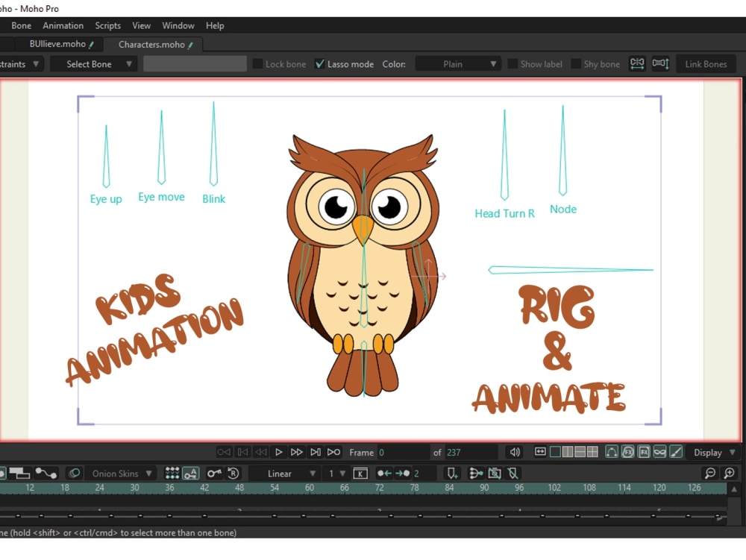Image resolution: width=746 pixels, height=560 pixels.
Task: Select the four-pane viewport layout
Action: (592, 452)
